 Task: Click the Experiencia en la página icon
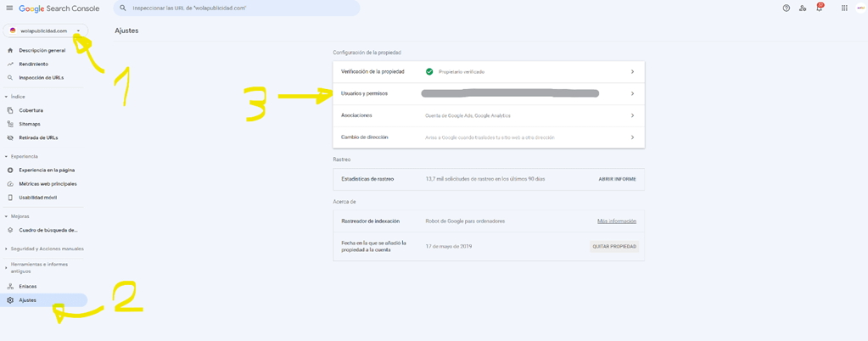[x=10, y=170]
